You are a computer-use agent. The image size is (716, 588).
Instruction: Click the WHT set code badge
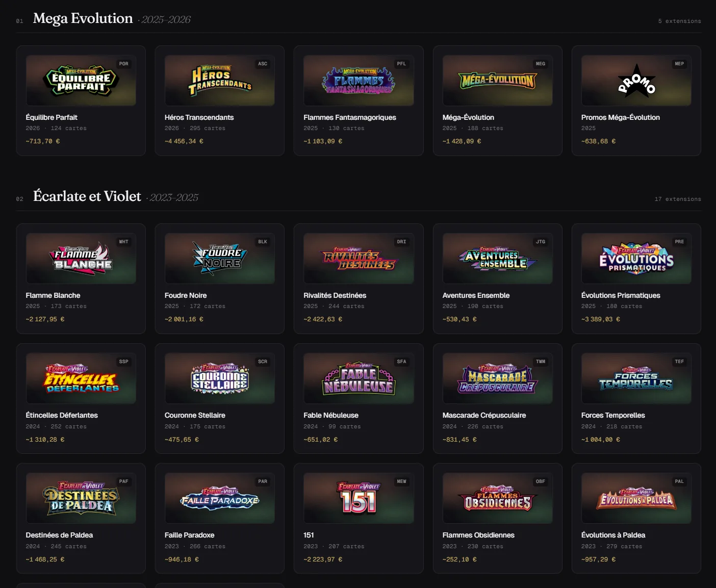pos(124,242)
